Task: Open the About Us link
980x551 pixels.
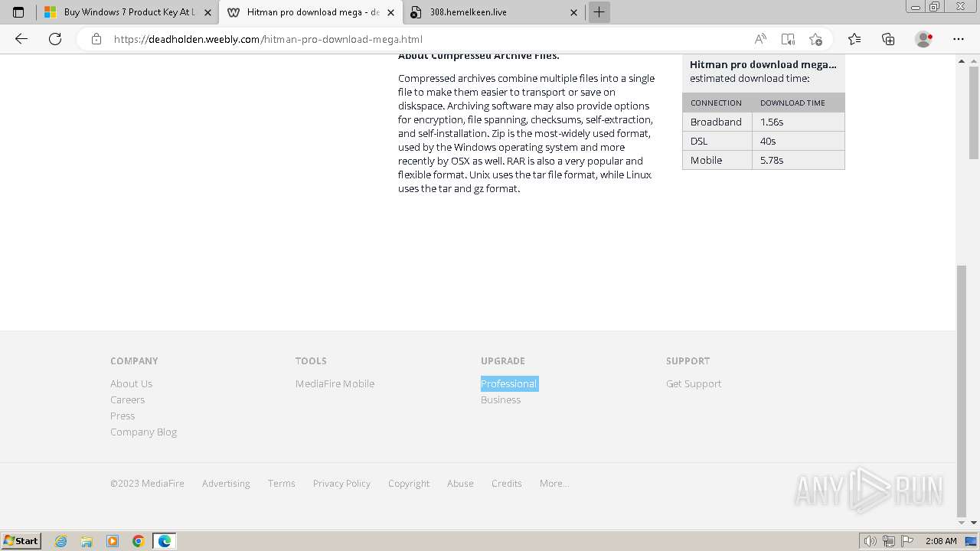Action: (x=131, y=383)
